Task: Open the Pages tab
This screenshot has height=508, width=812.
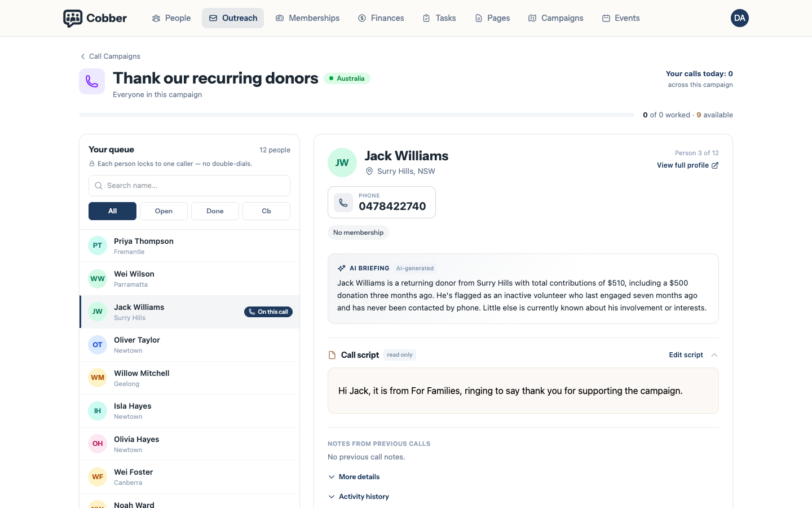Action: click(492, 18)
